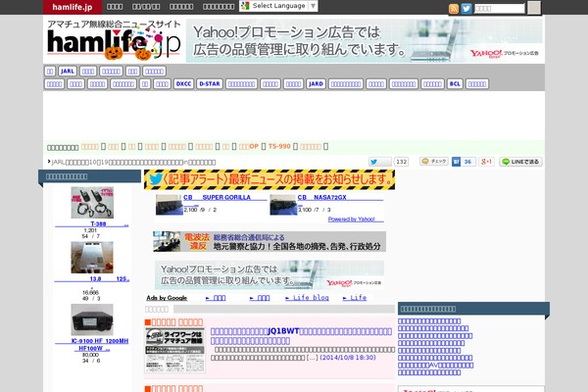Click the Ads by Google label
588x392 pixels.
click(167, 298)
